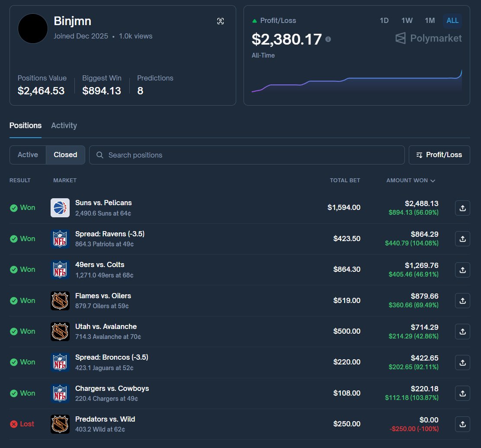Set the chart range to 1W
The image size is (481, 448).
coord(407,21)
